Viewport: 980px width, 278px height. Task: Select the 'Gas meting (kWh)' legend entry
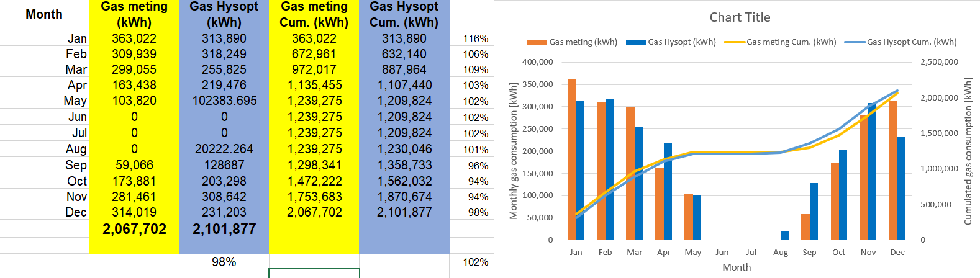coord(583,42)
